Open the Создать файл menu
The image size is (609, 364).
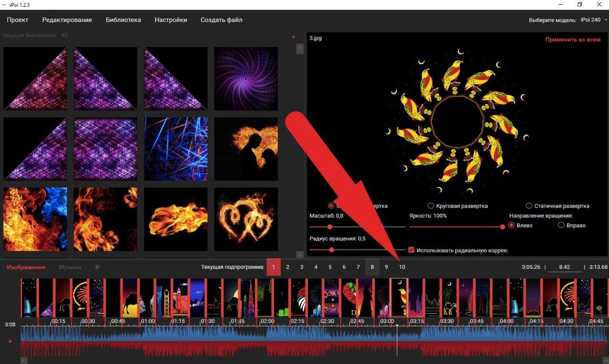[x=221, y=20]
